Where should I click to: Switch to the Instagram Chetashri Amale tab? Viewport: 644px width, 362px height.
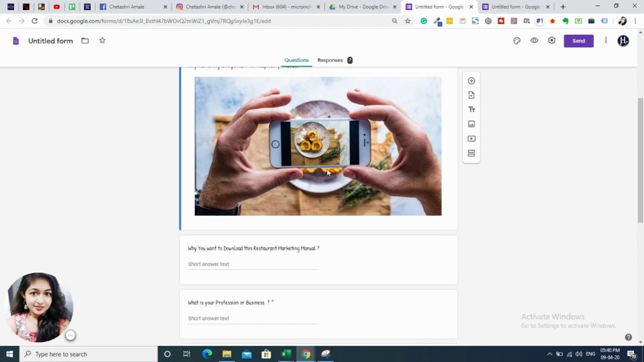click(209, 7)
